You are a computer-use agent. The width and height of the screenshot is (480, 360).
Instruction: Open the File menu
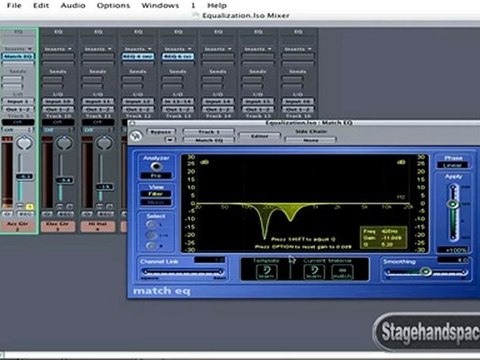click(x=14, y=5)
